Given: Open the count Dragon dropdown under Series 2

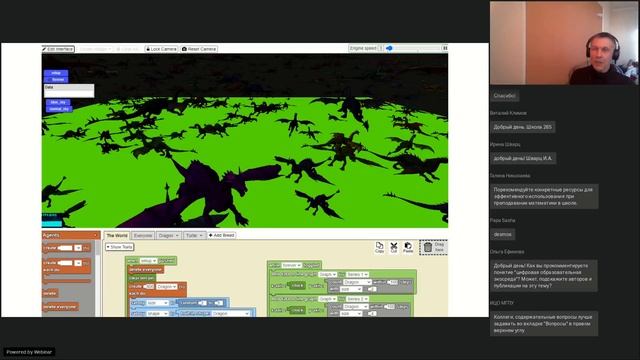Looking at the screenshot, I should click(x=357, y=307).
